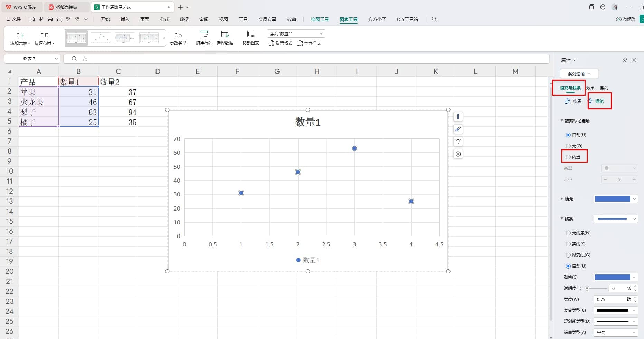Open cap type (端点类型) dropdown
This screenshot has width=644, height=339.
click(x=616, y=332)
